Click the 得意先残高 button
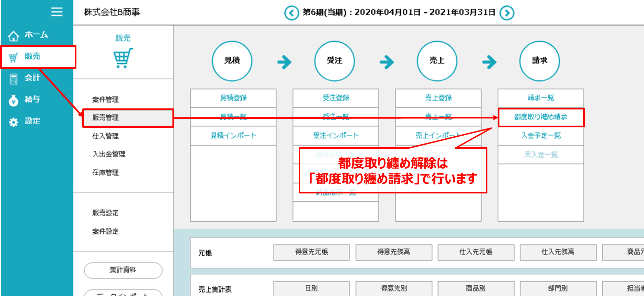This screenshot has width=644, height=296. 394,252
